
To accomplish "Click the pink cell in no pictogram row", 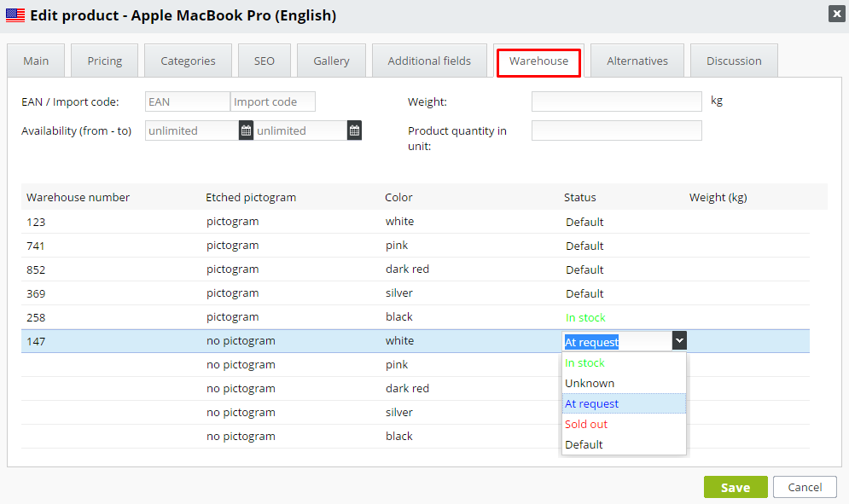I will 397,364.
